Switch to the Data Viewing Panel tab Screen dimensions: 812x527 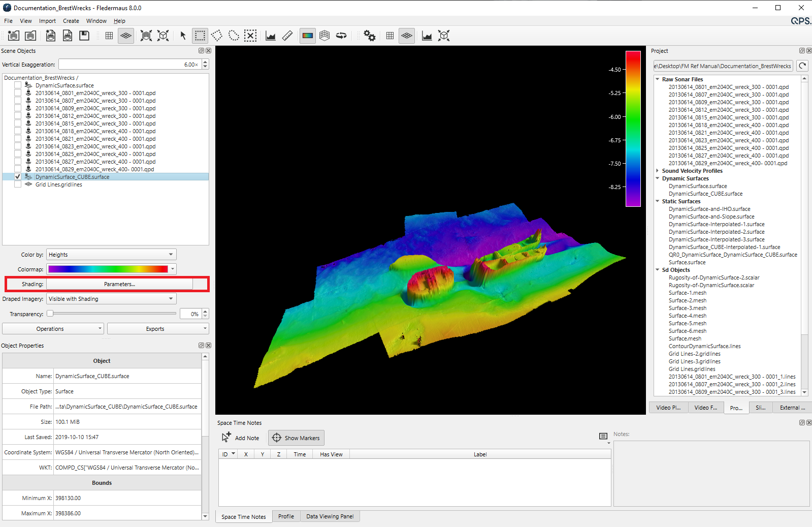330,516
